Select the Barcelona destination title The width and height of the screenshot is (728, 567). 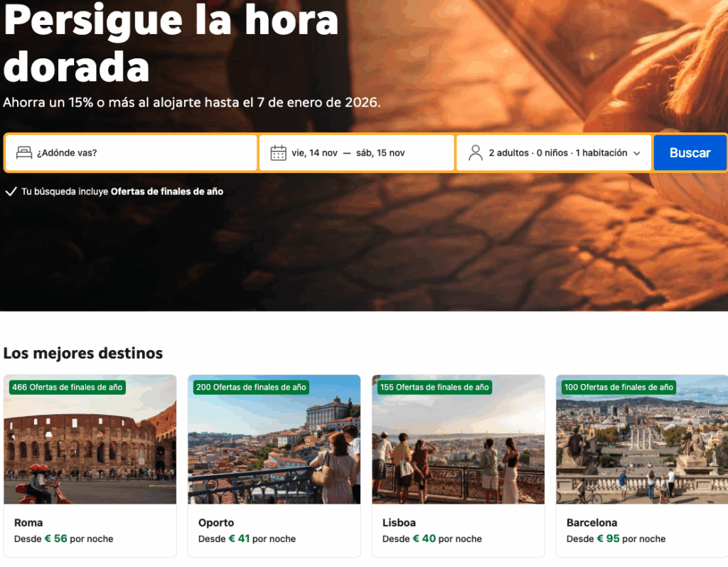[x=591, y=523]
